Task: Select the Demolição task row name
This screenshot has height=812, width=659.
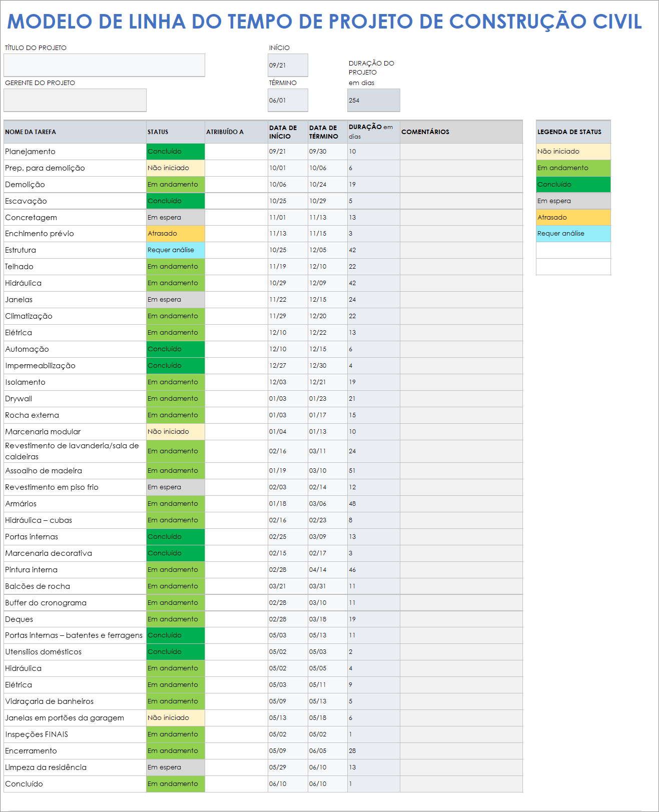Action: [75, 185]
